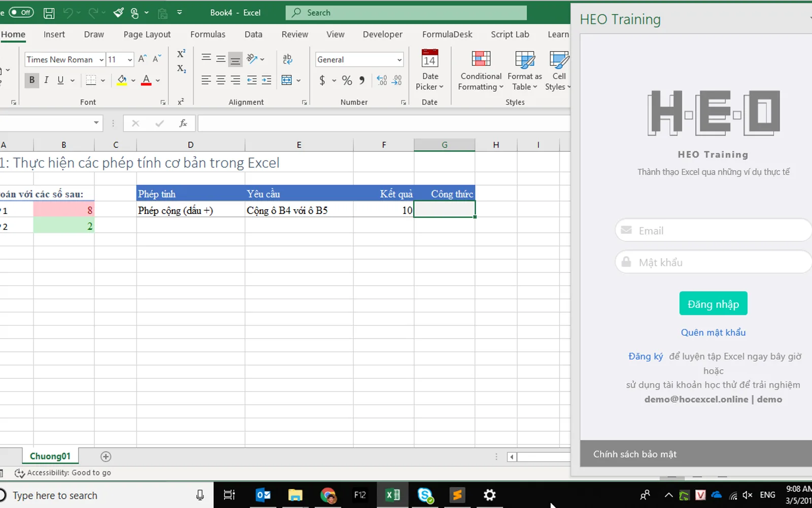Viewport: 812px width, 508px height.
Task: Select the Chuong01 sheet tab
Action: click(x=50, y=456)
